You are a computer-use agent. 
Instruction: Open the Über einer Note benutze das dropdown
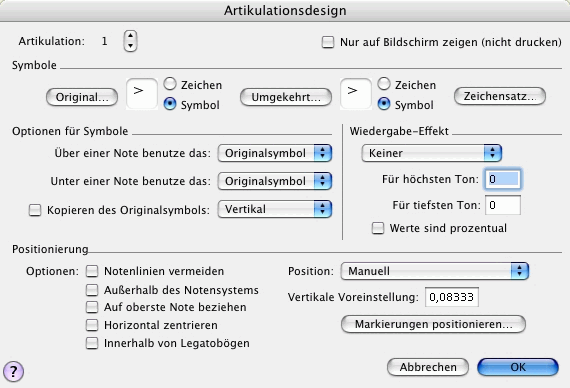[275, 153]
